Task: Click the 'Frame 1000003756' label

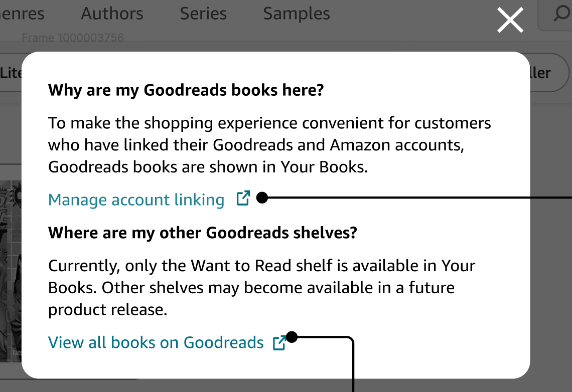Action: point(73,38)
